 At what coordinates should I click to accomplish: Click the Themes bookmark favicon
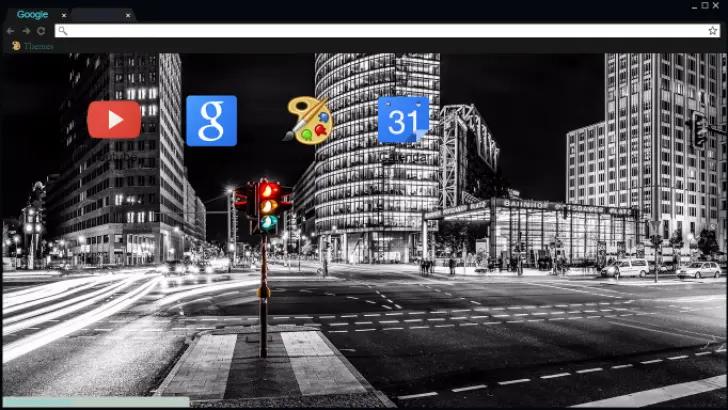tap(16, 46)
